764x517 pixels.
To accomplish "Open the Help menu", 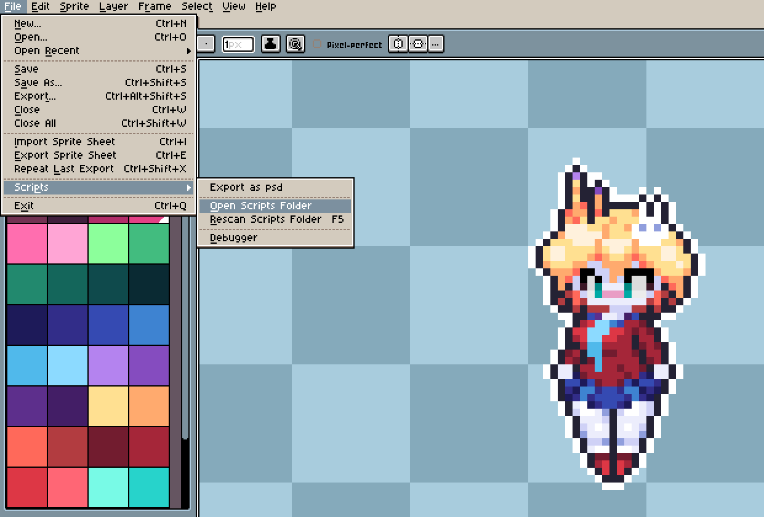I will pyautogui.click(x=266, y=6).
